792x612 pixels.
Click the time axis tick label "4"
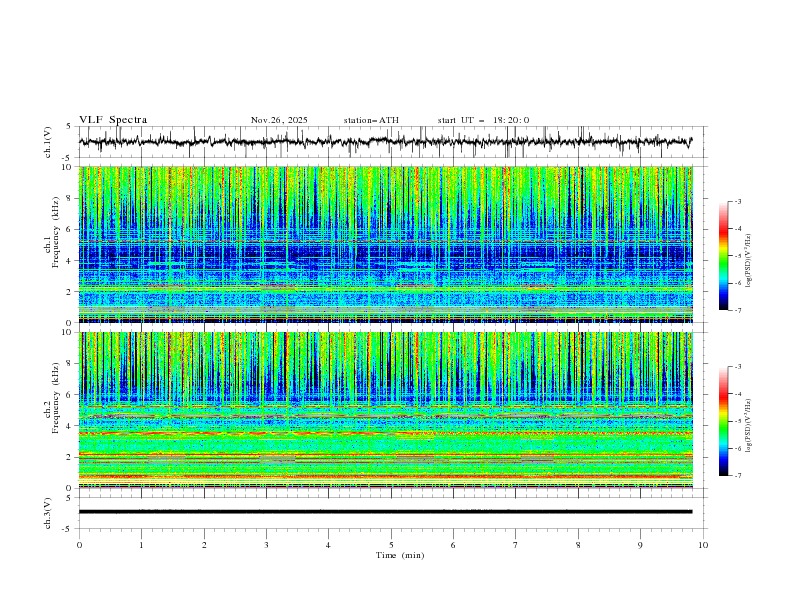point(328,545)
